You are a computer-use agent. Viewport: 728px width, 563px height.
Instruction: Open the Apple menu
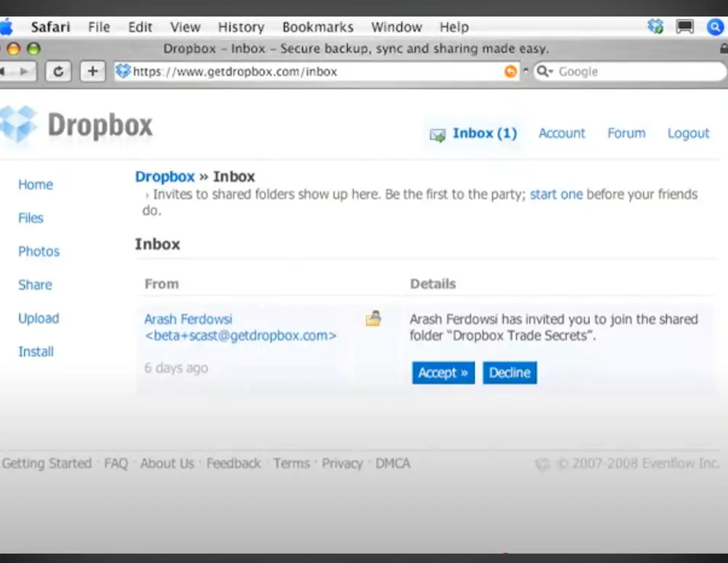[6, 27]
